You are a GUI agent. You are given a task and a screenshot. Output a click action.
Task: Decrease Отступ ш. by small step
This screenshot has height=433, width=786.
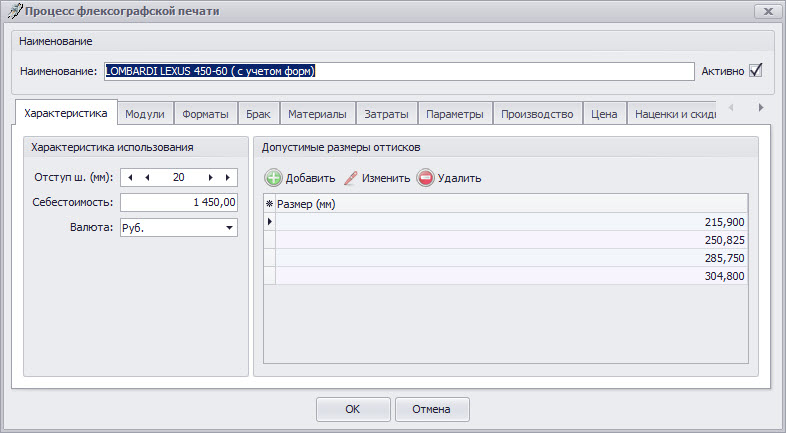147,177
